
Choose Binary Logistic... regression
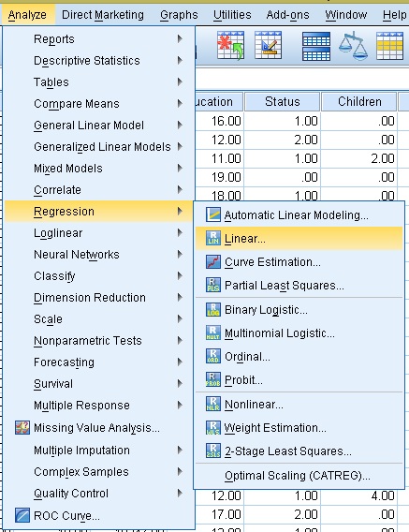point(299,309)
